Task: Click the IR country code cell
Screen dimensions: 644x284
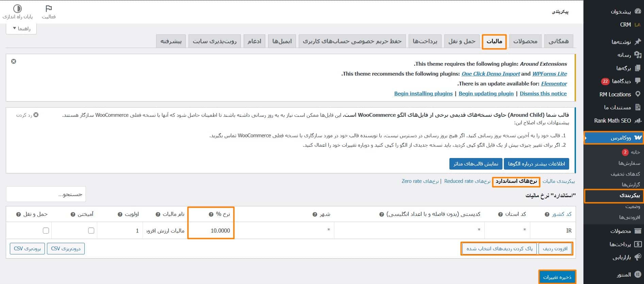Action: click(553, 231)
